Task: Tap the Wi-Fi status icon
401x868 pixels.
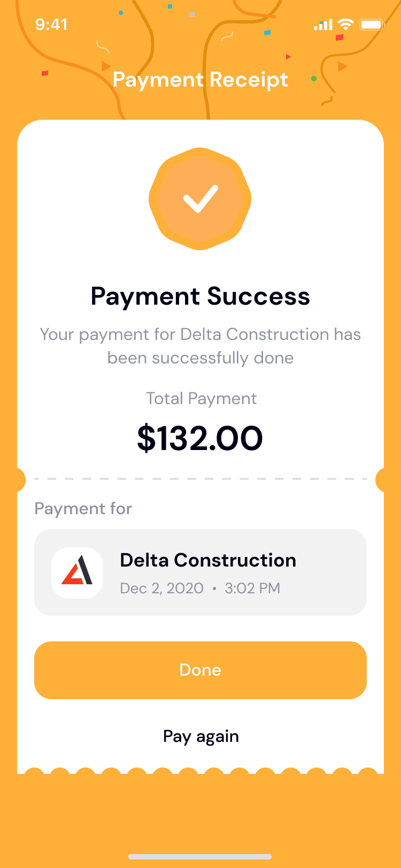Action: (346, 25)
